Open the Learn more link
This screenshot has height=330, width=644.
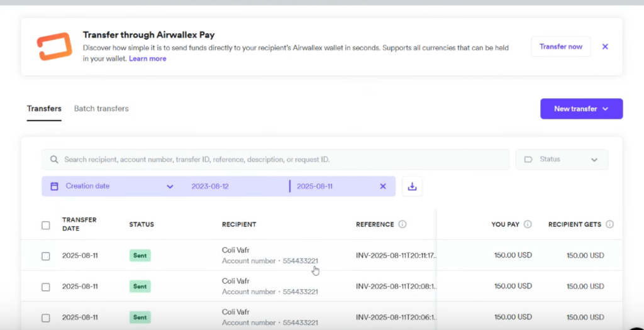click(147, 58)
